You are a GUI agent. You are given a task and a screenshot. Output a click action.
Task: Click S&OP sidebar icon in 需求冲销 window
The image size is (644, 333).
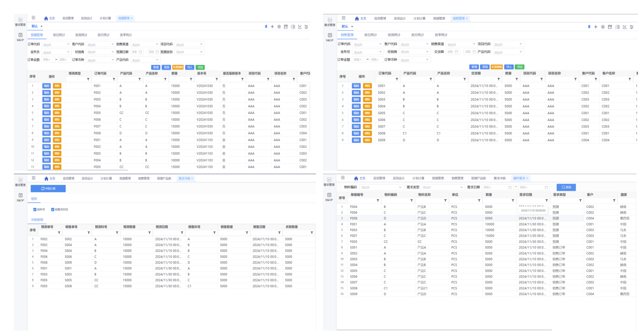(x=20, y=197)
